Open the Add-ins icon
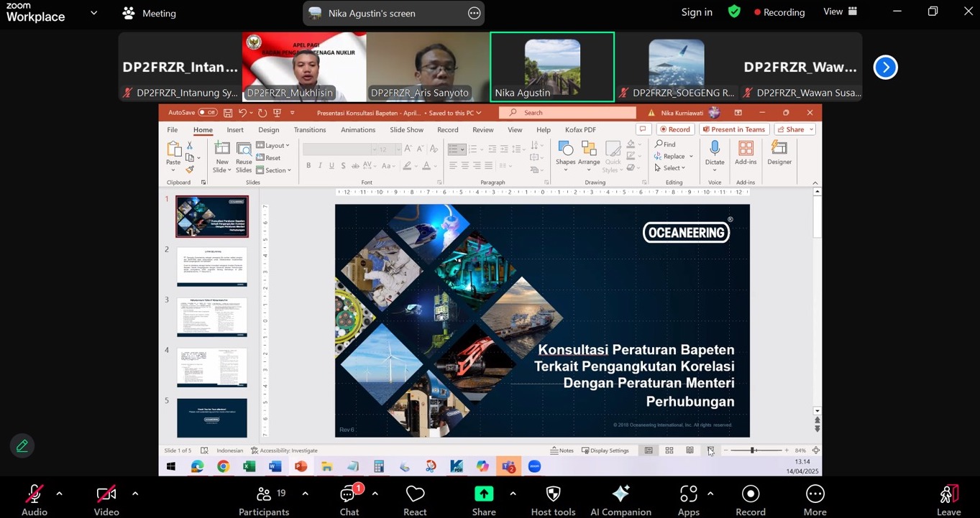The image size is (980, 518). 746,148
